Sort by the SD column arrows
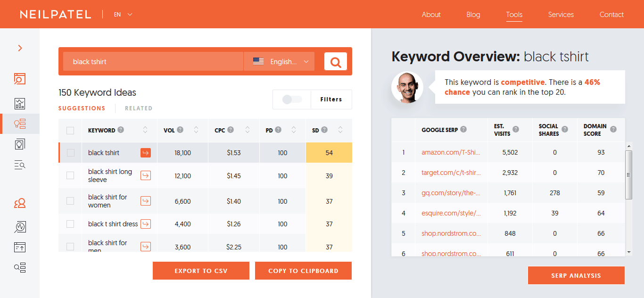Image resolution: width=644 pixels, height=298 pixels. [x=340, y=130]
